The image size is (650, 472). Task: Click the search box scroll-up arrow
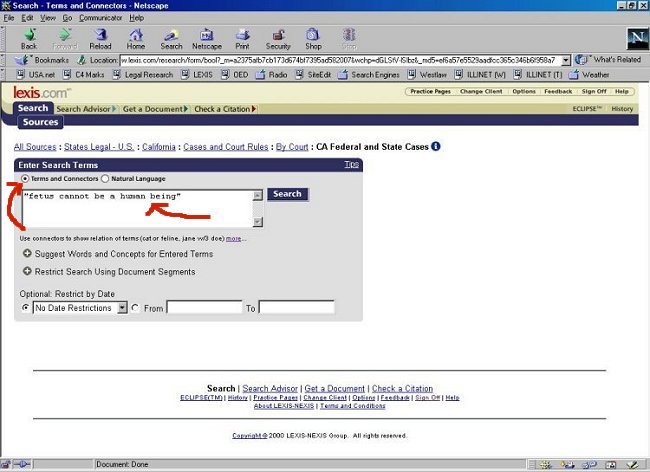[258, 195]
